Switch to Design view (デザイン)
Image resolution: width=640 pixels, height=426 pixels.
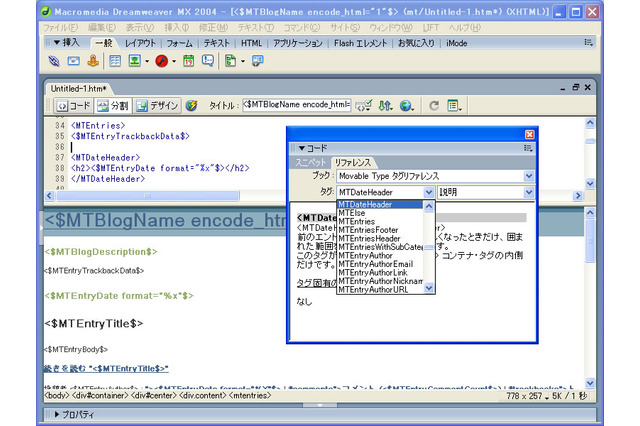pos(158,106)
